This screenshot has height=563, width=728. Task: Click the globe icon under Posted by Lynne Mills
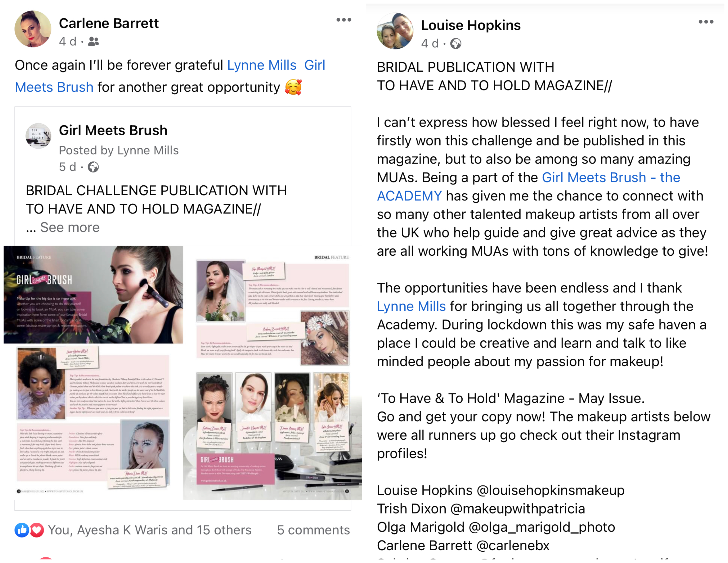click(93, 167)
